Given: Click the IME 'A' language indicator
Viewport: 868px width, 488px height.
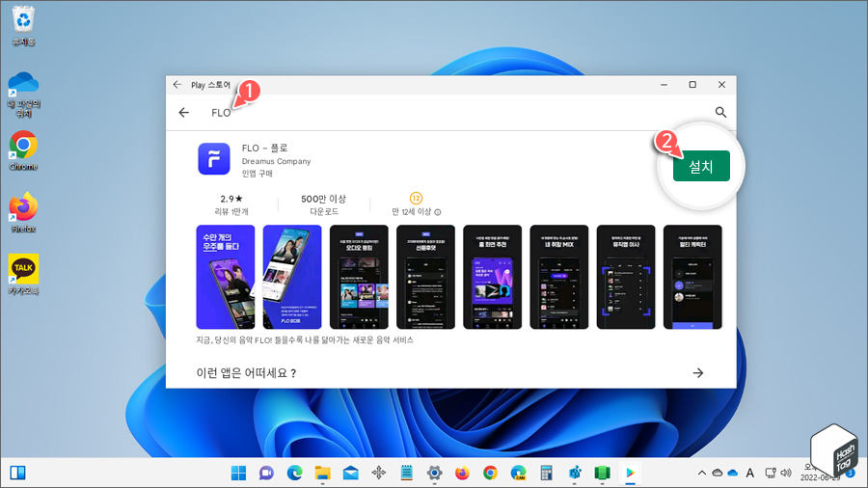Looking at the screenshot, I should tap(750, 474).
